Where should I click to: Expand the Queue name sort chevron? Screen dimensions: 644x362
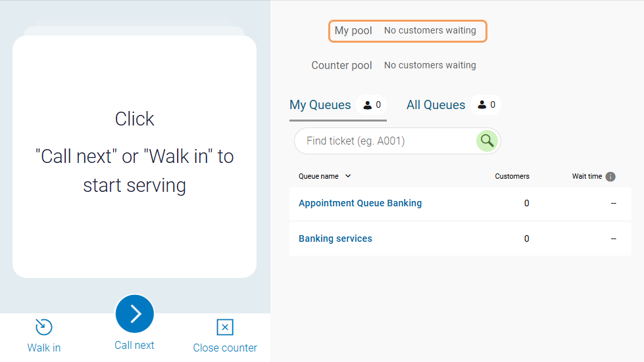pyautogui.click(x=348, y=176)
